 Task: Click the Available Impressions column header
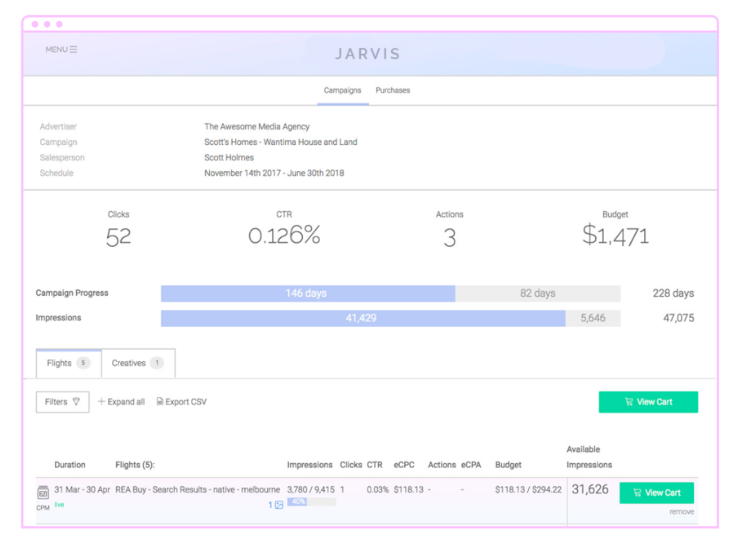pos(589,457)
